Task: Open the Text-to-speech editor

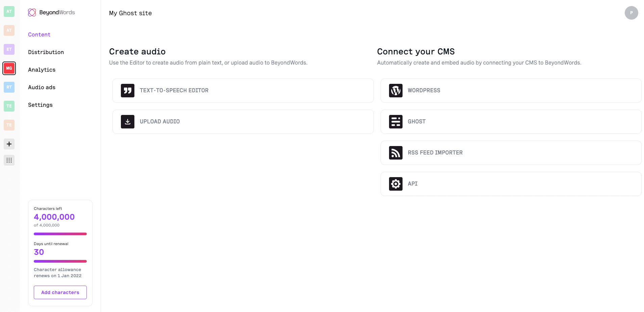Action: [242, 90]
